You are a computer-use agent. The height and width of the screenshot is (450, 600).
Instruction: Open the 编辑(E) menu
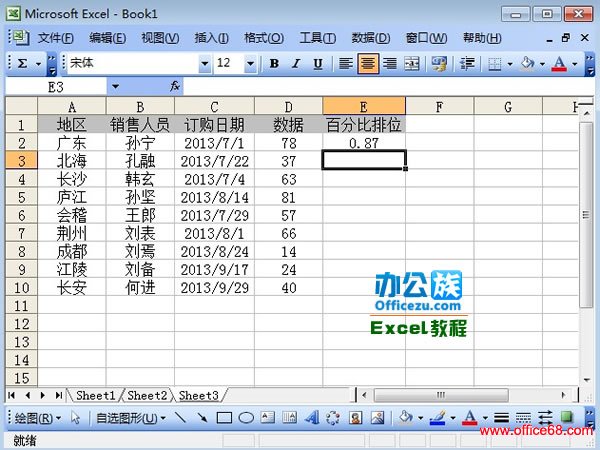(x=108, y=38)
